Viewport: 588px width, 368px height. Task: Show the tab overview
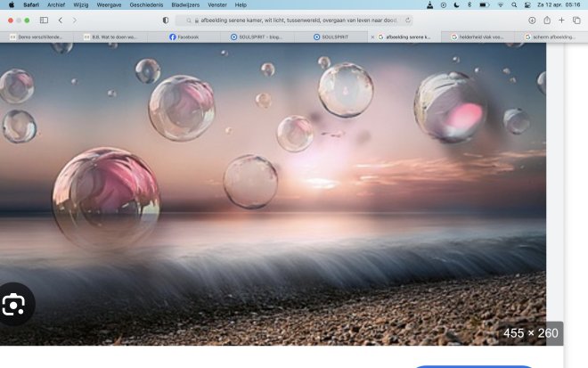(576, 20)
